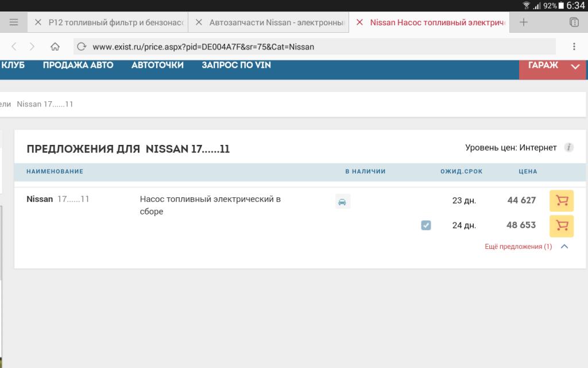Open ЗАПРОС ПО VIN page
This screenshot has height=368, width=588.
236,65
